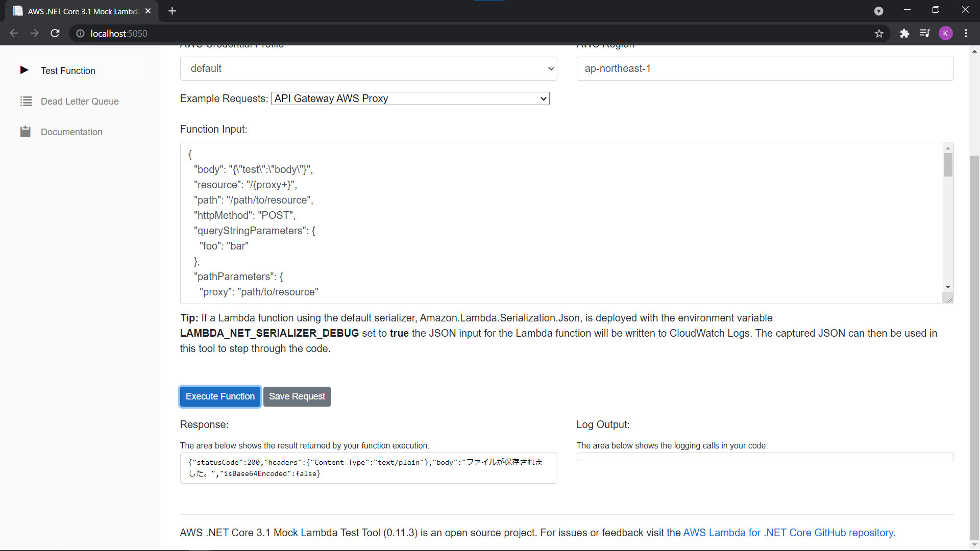The image size is (980, 551).
Task: Open a new browser tab
Action: coord(172,11)
